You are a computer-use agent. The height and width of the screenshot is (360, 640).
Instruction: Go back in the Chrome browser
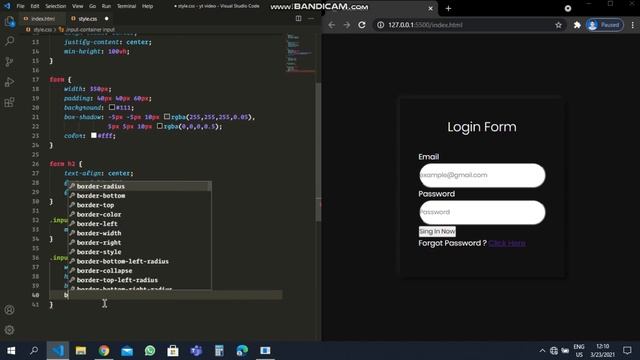(x=331, y=25)
